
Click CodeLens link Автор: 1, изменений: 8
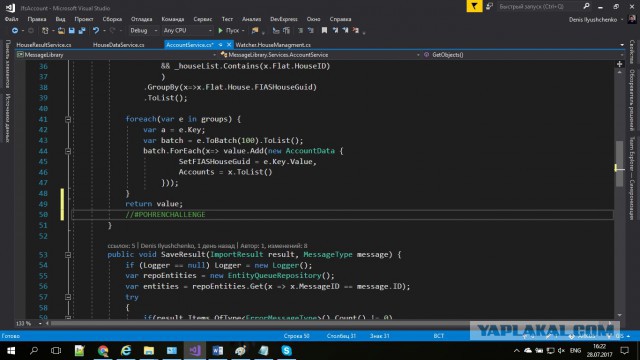point(274,246)
